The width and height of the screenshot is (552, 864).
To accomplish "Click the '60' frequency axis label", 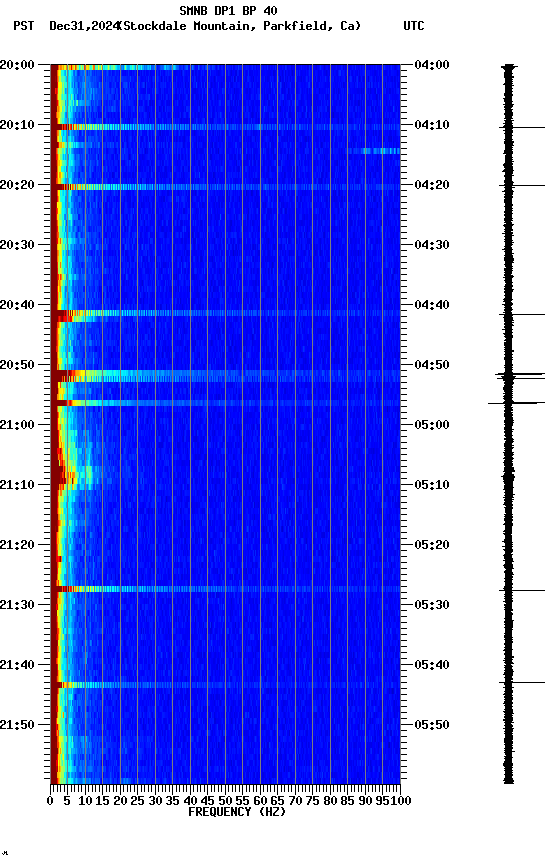I will (x=260, y=801).
